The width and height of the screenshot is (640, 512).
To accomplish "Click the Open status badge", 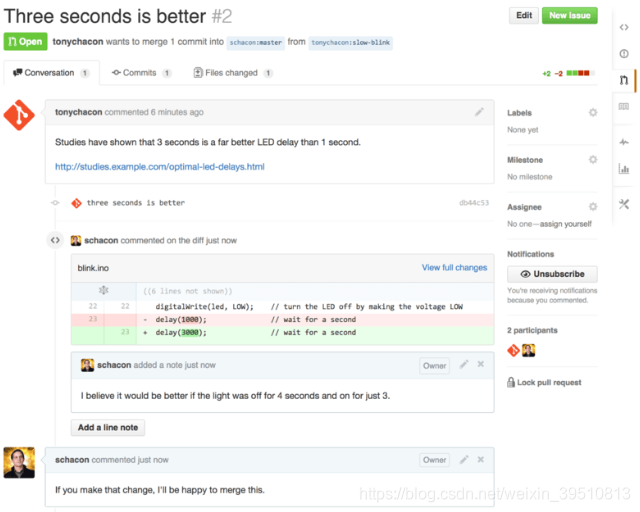I will tap(25, 42).
